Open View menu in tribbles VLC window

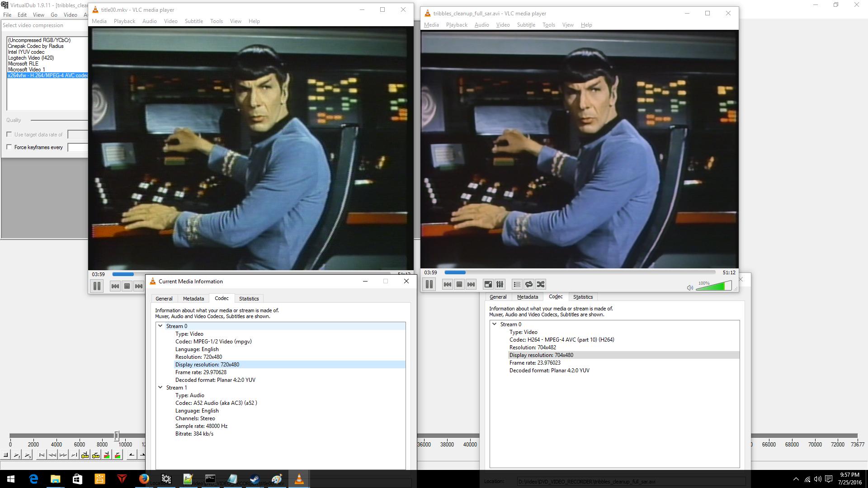pyautogui.click(x=568, y=25)
